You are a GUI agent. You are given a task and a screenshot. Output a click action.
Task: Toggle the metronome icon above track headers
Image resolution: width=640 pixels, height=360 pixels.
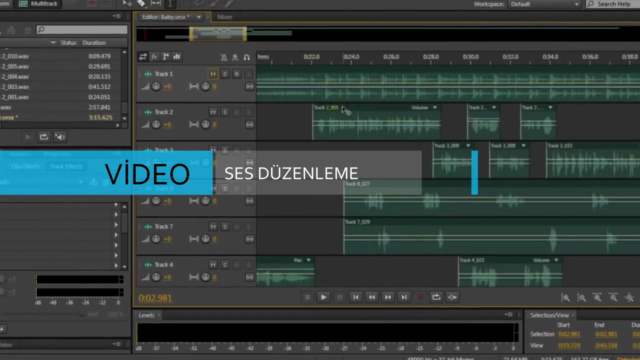coord(224,58)
